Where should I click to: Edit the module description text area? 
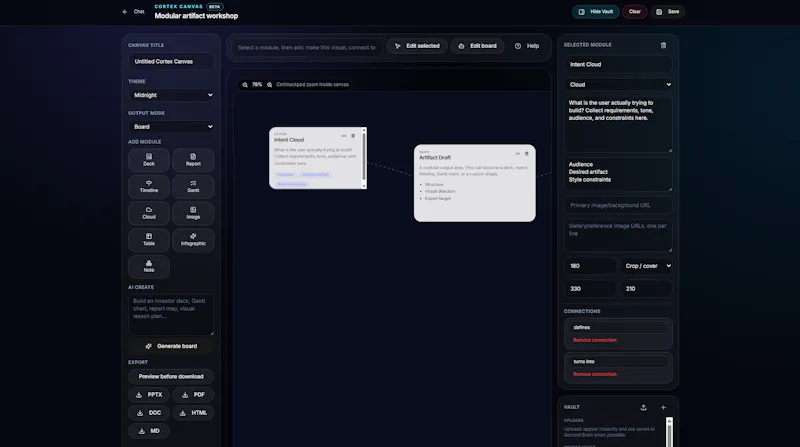(618, 125)
